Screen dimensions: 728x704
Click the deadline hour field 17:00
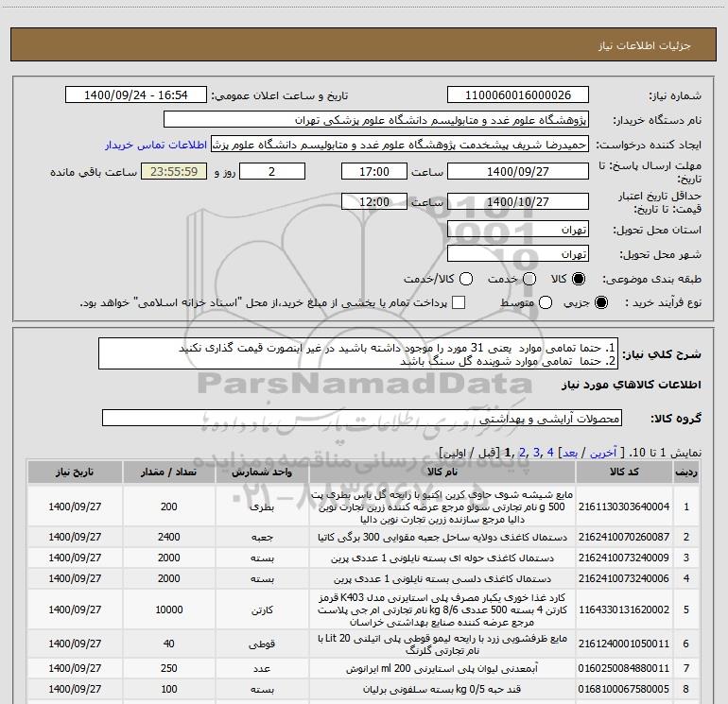point(374,171)
